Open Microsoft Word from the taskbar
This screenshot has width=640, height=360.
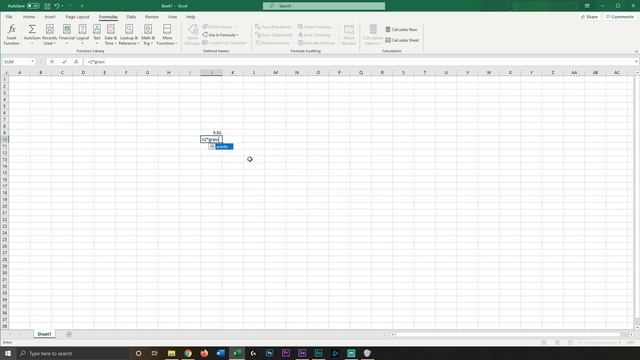click(x=220, y=353)
